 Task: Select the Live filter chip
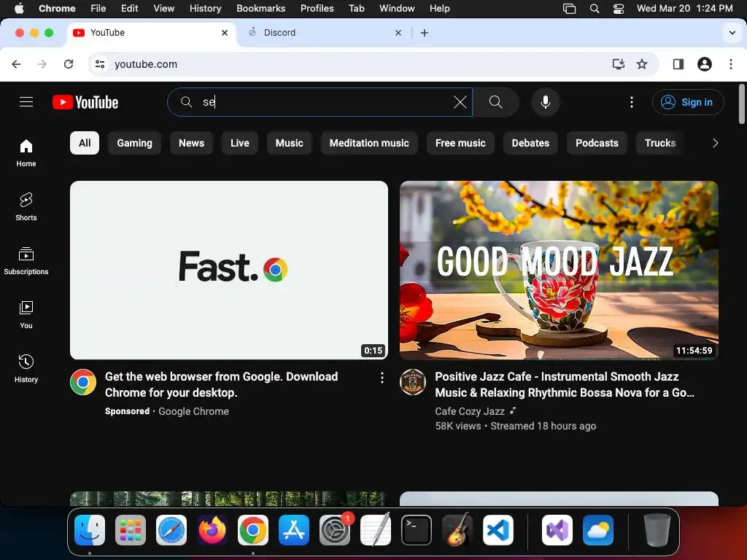click(x=239, y=143)
